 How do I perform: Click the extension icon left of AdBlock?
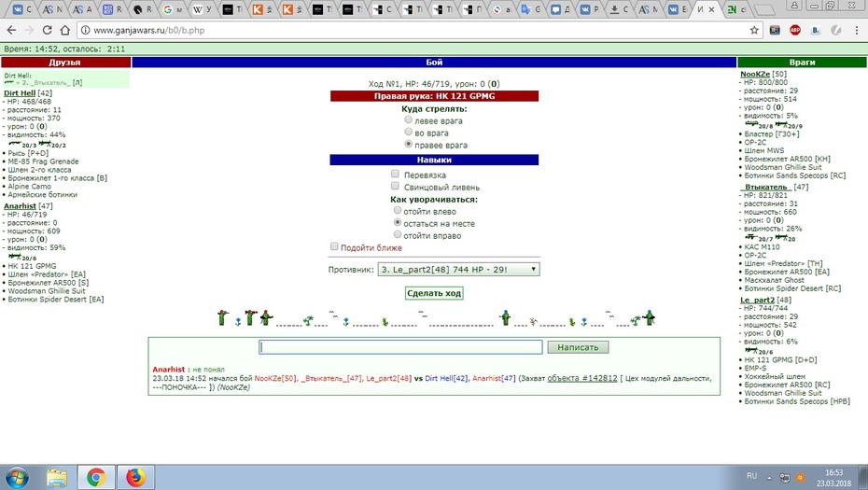(775, 31)
